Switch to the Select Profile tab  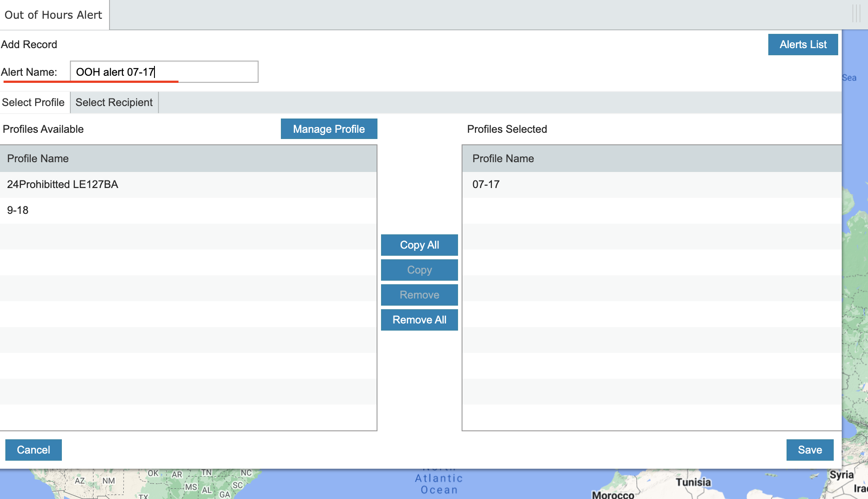click(x=33, y=102)
